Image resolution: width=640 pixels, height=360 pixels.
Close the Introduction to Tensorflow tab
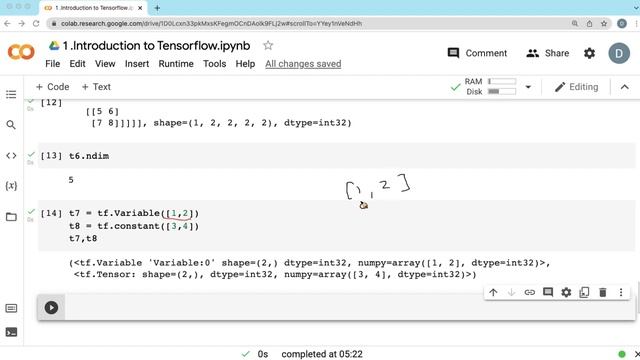(x=140, y=8)
